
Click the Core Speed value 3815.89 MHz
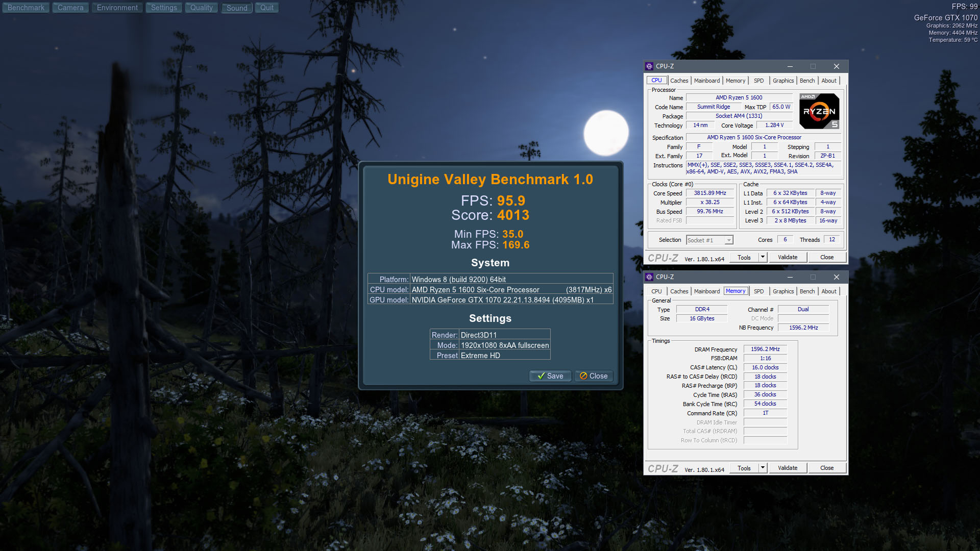[x=709, y=193]
